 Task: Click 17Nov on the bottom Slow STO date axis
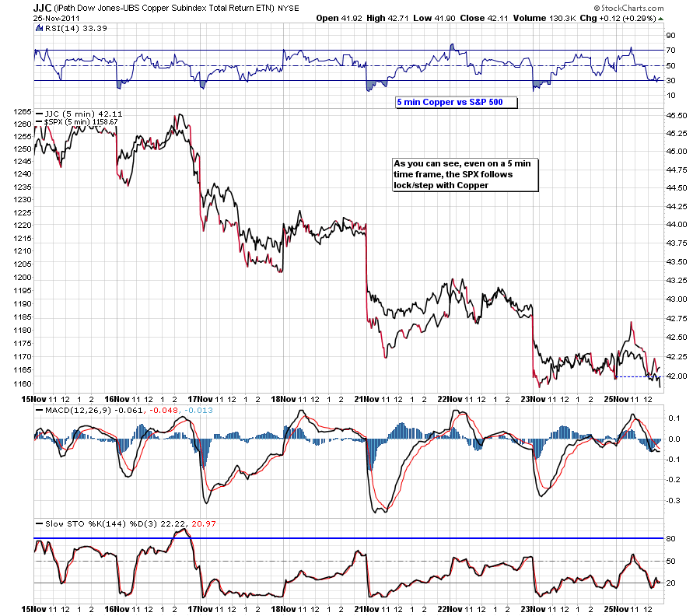click(200, 609)
